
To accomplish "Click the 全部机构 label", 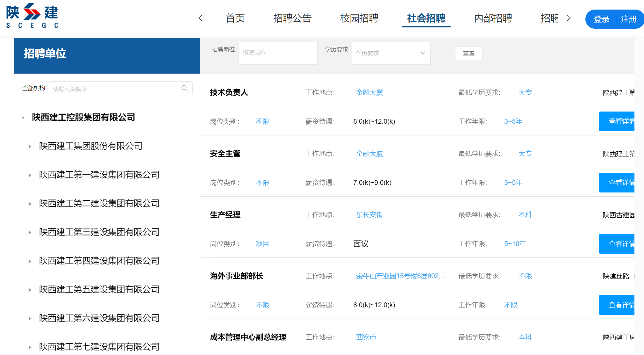I will (33, 88).
